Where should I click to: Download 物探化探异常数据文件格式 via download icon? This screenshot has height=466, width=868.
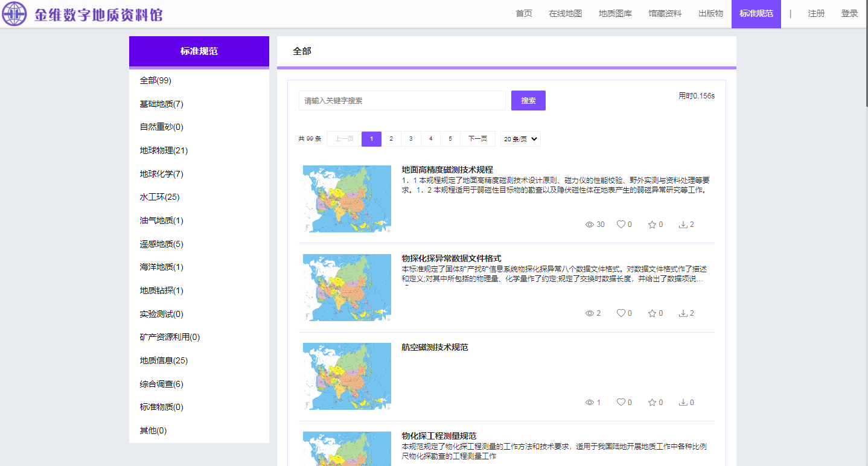683,313
